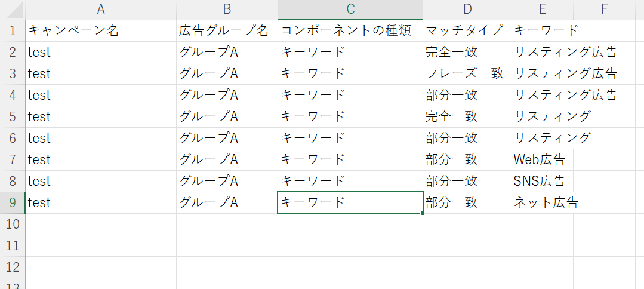Image resolution: width=644 pixels, height=289 pixels.
Task: Select the 完全一致 cell in row 2
Action: pos(467,52)
